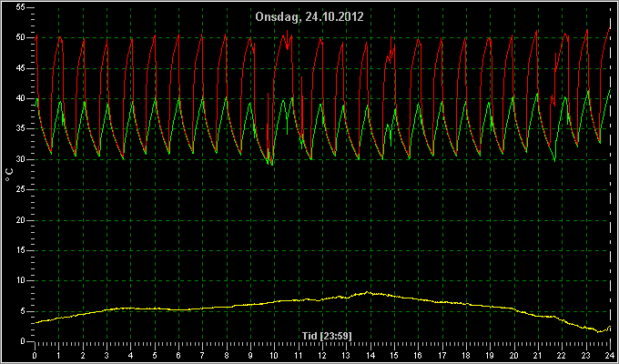This screenshot has width=619, height=364.
Task: Click the 30 value on temperature axis
Action: (21, 159)
